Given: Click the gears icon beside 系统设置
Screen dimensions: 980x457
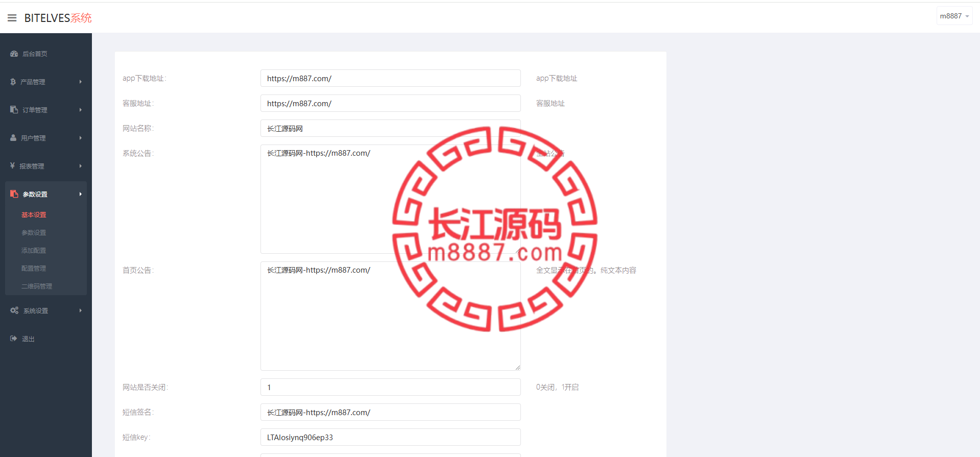Looking at the screenshot, I should [14, 310].
